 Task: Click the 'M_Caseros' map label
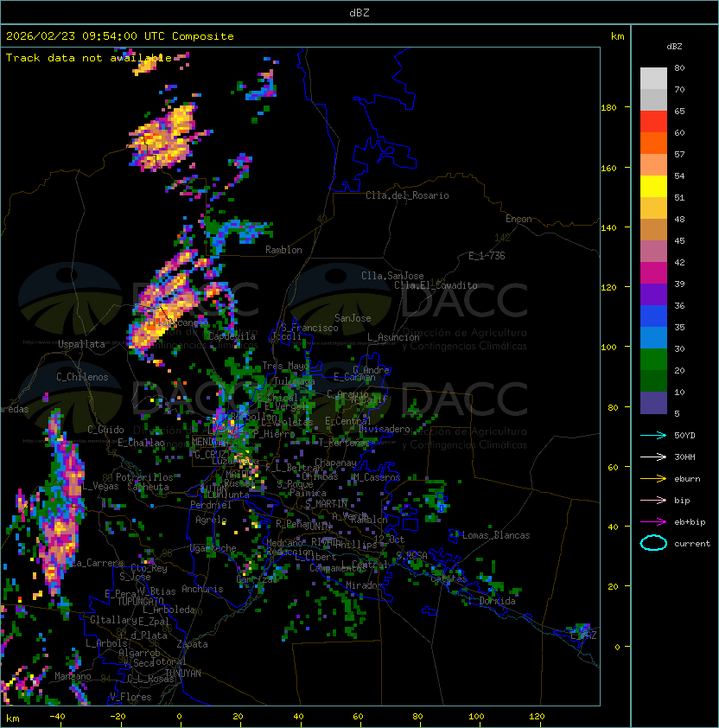tap(377, 477)
